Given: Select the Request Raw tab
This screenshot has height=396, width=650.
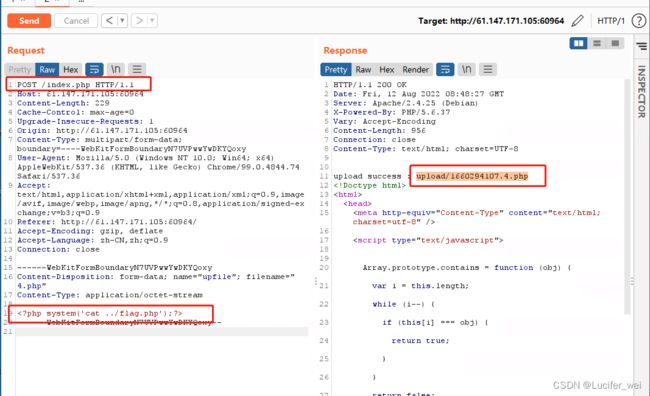Looking at the screenshot, I should tap(47, 70).
